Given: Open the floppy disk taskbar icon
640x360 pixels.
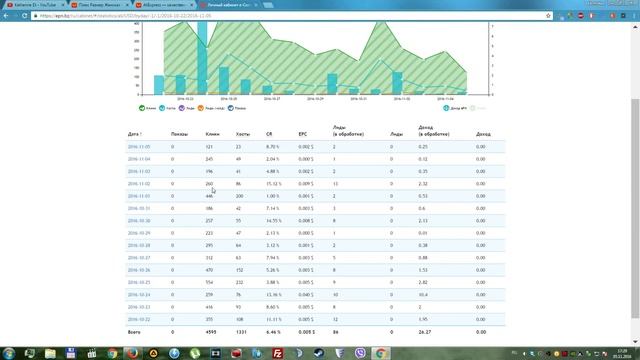Looking at the screenshot, I should click(x=71, y=353).
